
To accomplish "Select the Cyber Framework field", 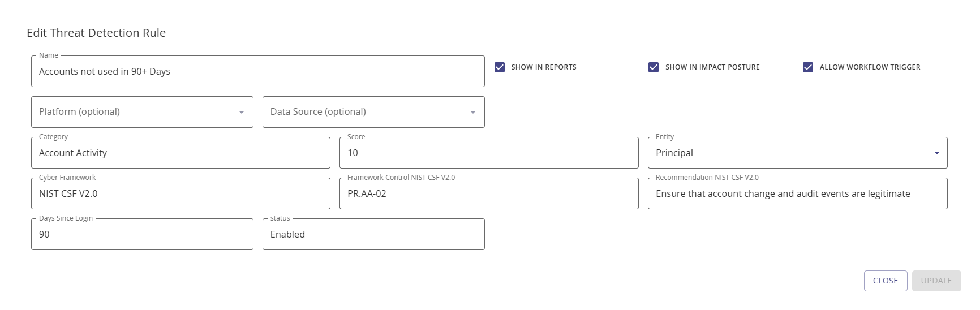I will coord(180,194).
